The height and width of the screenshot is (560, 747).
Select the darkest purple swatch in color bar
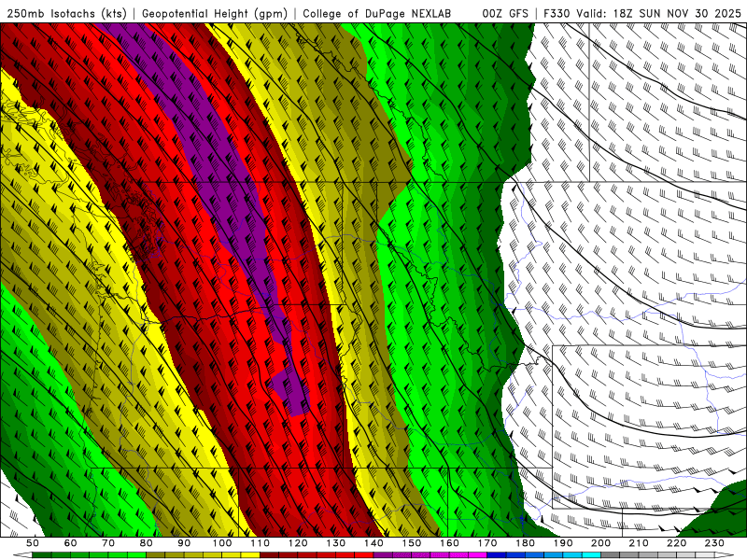[x=383, y=554]
